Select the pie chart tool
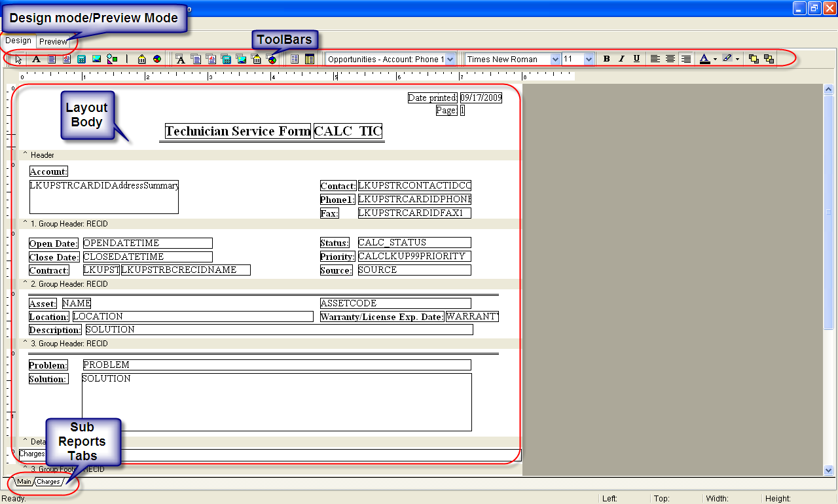 pos(157,59)
